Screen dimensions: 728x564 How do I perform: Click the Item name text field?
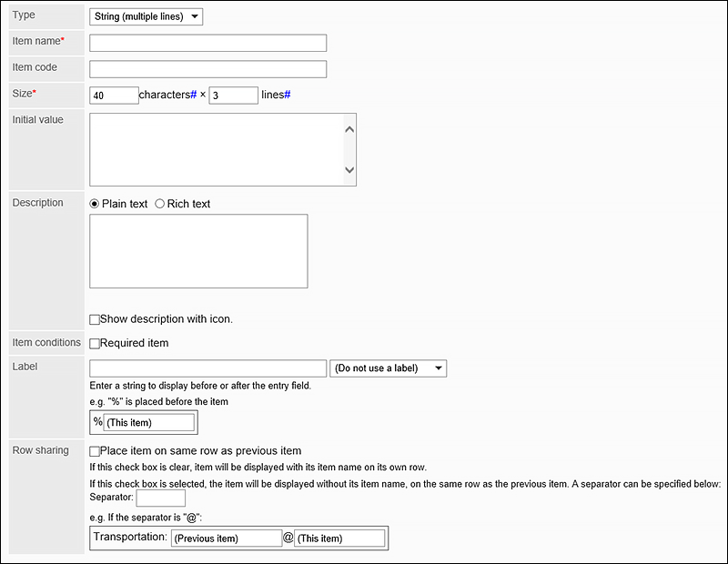click(207, 43)
